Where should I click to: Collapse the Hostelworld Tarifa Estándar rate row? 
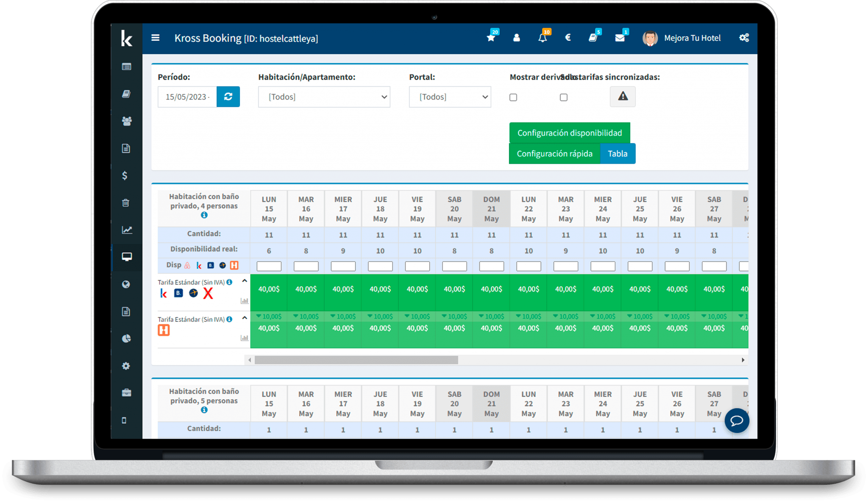[245, 318]
